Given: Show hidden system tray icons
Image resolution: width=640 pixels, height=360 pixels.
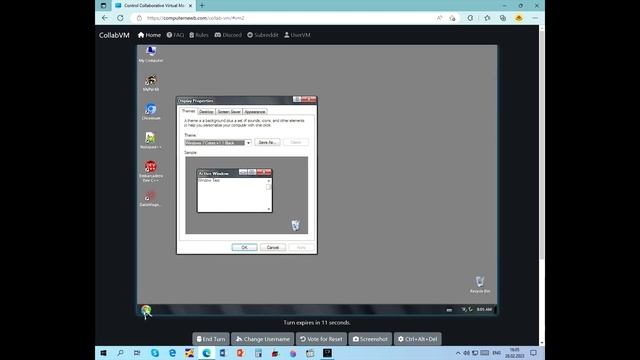Looking at the screenshot, I should pyautogui.click(x=458, y=353).
